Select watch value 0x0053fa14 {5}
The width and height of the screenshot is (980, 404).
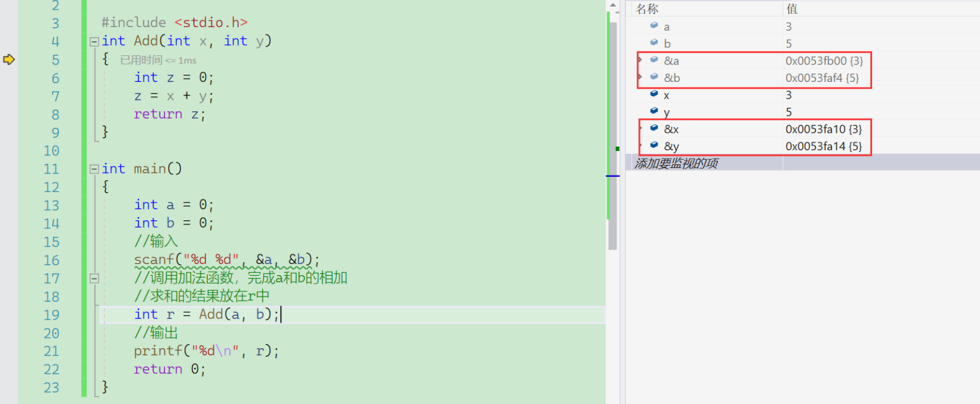click(824, 146)
